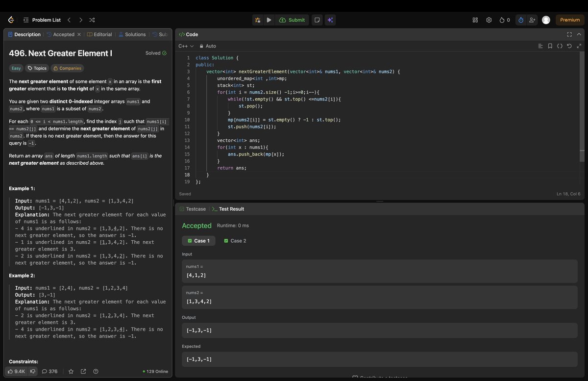Click the Ln 18, Col 6 status
Screen dimensions: 588x381
pos(568,194)
